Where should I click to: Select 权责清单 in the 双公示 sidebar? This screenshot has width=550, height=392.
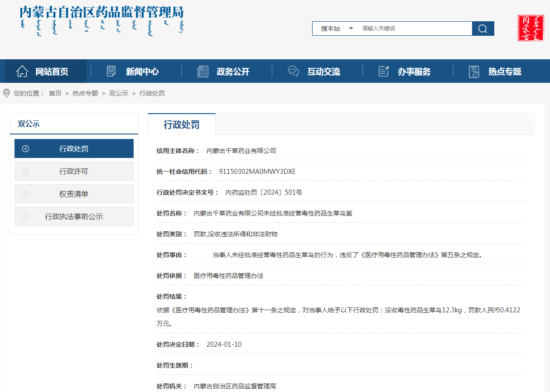[74, 194]
